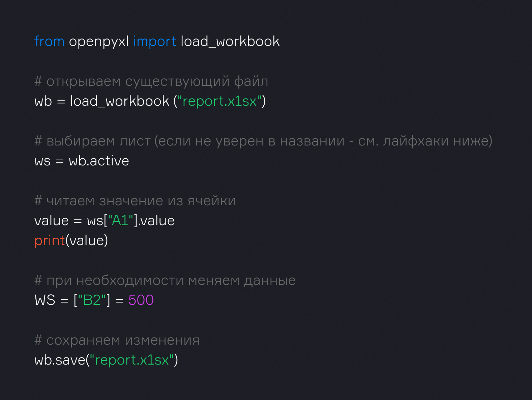The image size is (532, 400).
Task: Click the "wb" variable before load_workbook assignment
Action: (x=43, y=101)
